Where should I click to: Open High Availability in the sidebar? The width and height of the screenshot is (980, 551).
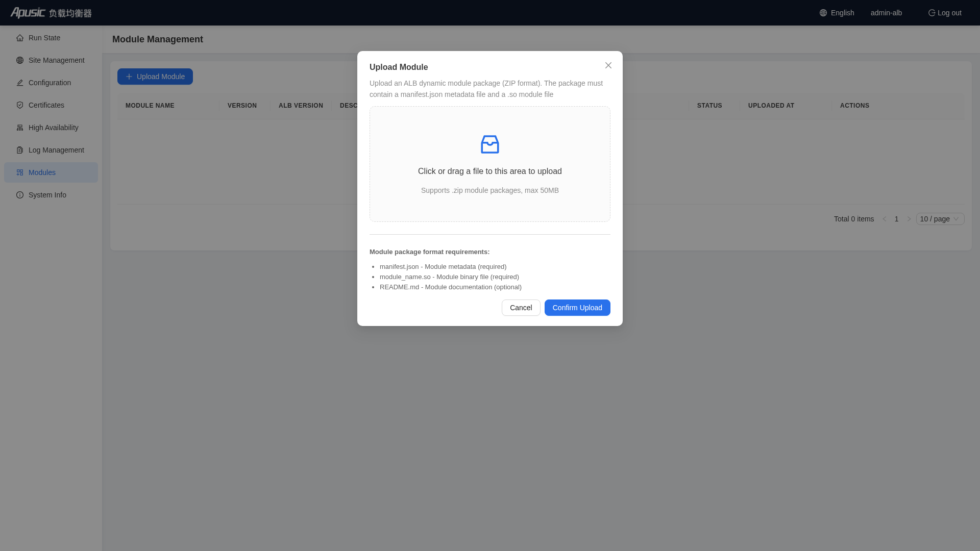[51, 128]
